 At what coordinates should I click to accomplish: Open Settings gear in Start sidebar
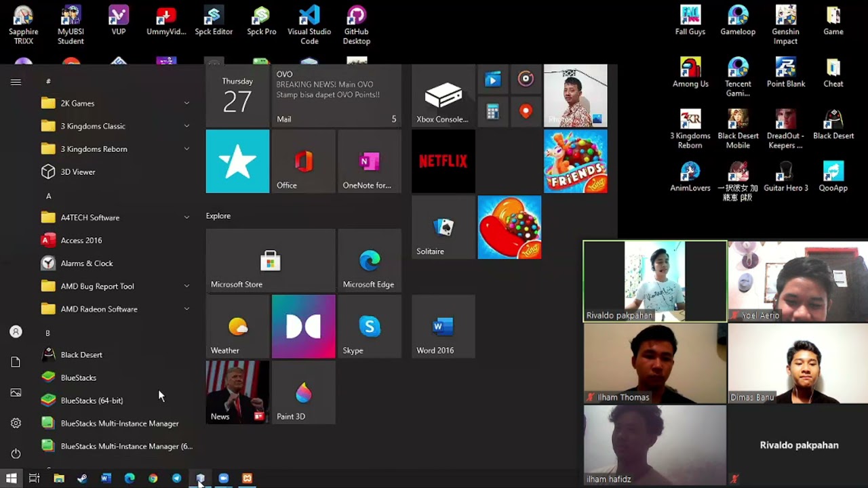(16, 423)
